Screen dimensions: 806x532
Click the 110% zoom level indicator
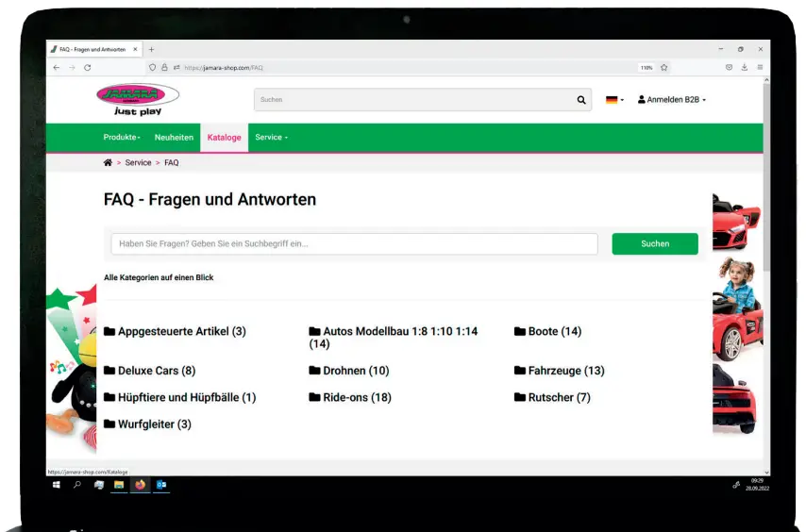click(646, 67)
